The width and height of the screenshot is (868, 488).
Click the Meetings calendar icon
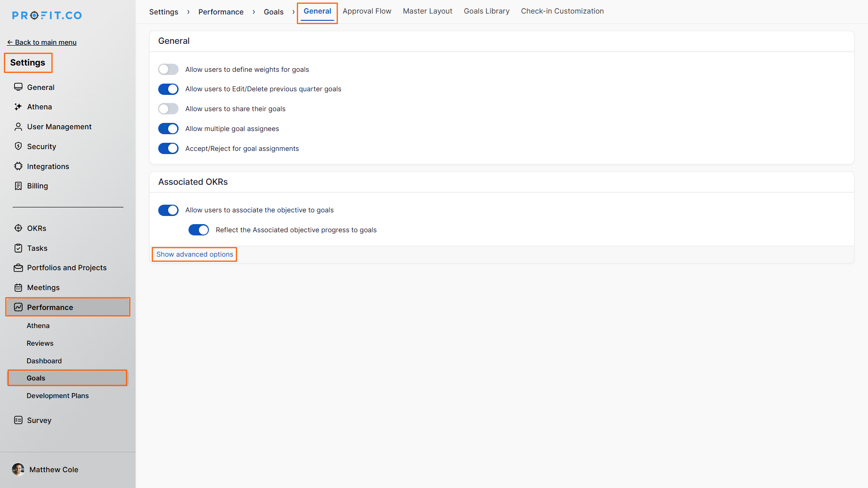click(18, 288)
